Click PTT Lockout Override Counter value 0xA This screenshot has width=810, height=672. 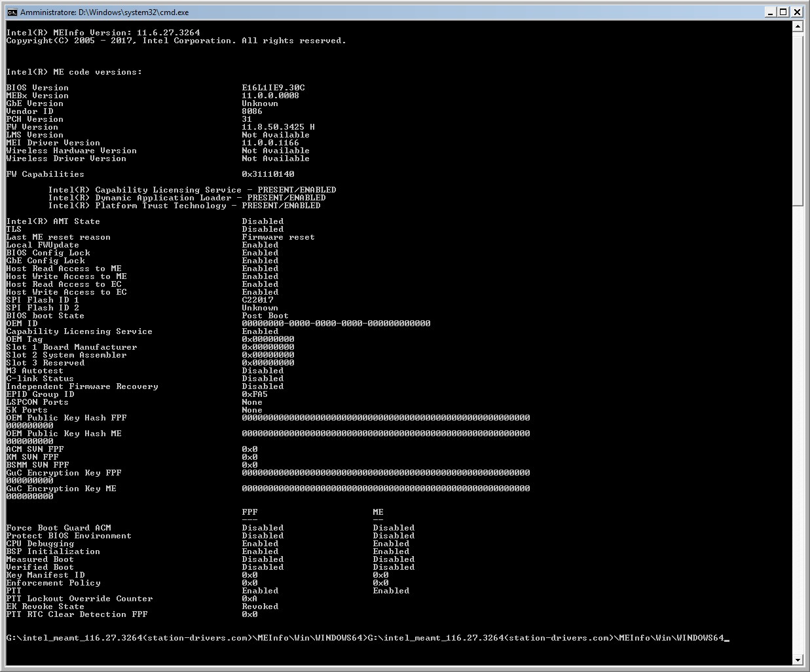249,599
